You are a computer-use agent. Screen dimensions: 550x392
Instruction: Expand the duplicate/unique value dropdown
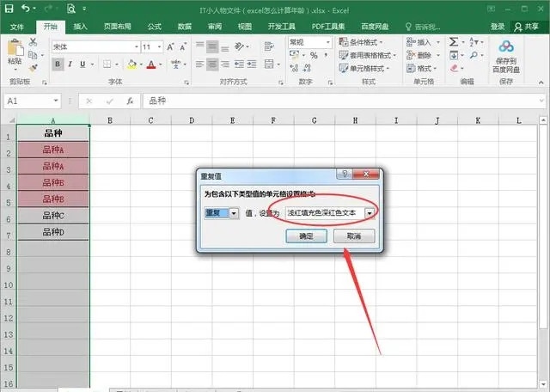[x=234, y=213]
